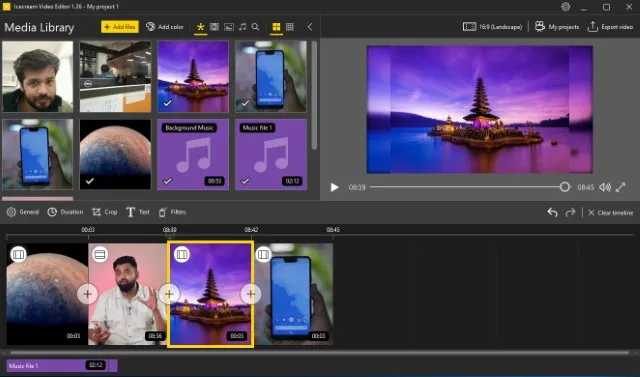Collapse the Media Library panel arrow
The width and height of the screenshot is (640, 377).
(x=310, y=27)
